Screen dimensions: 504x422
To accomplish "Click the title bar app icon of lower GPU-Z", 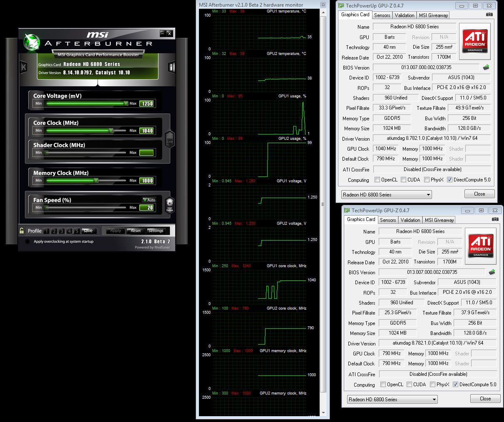I will coord(347,211).
